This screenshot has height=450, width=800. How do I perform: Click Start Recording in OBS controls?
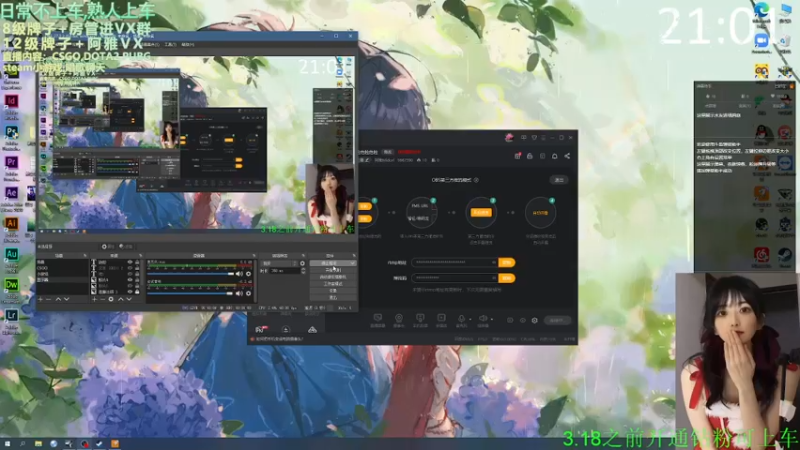[333, 270]
